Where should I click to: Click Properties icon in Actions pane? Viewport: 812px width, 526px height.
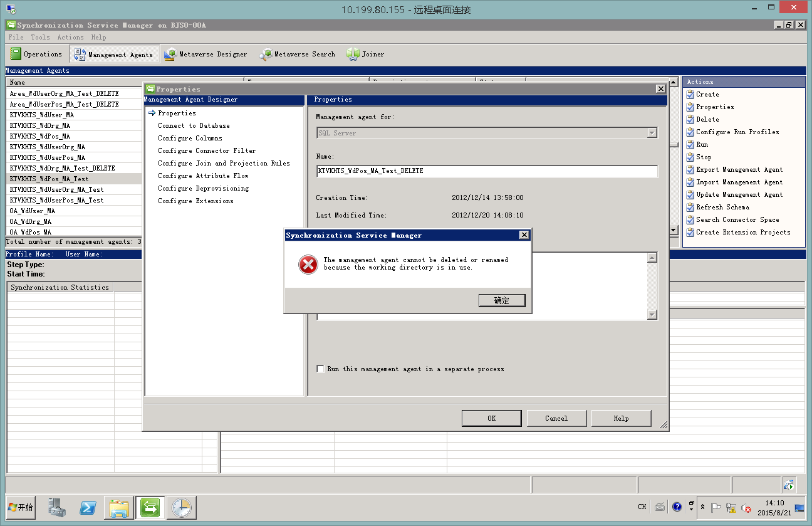(690, 107)
